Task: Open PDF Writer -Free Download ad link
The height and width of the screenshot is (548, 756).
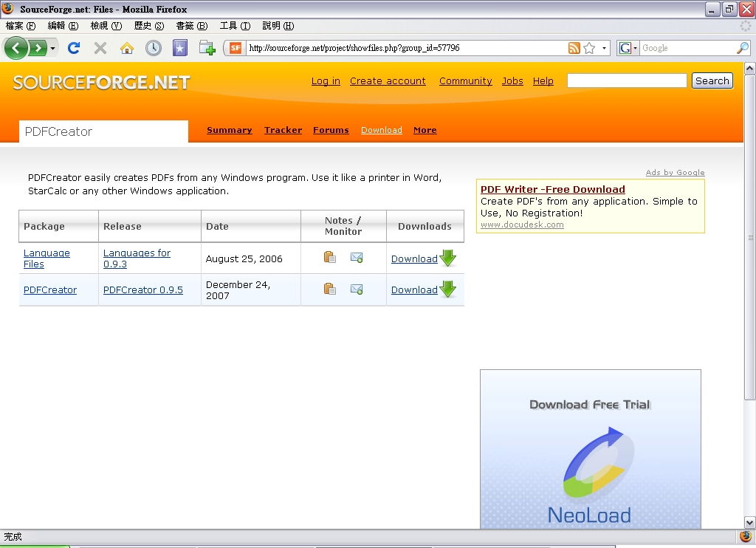Action: [x=552, y=190]
